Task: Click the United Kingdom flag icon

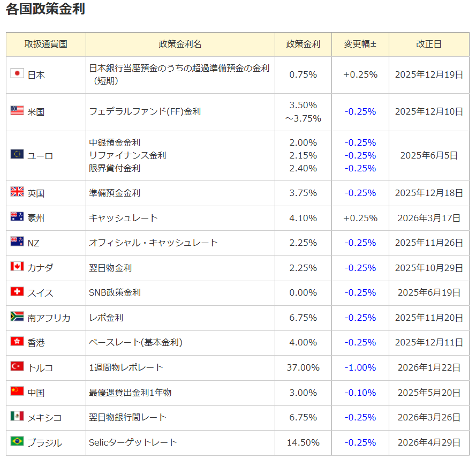Action: (17, 192)
